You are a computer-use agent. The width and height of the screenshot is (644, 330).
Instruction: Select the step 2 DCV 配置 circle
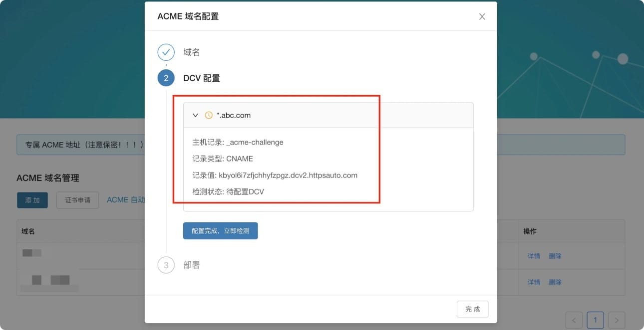pos(166,78)
